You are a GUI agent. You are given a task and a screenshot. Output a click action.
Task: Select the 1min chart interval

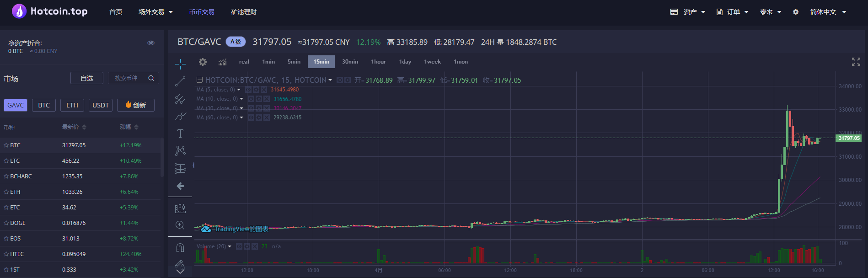pyautogui.click(x=268, y=62)
